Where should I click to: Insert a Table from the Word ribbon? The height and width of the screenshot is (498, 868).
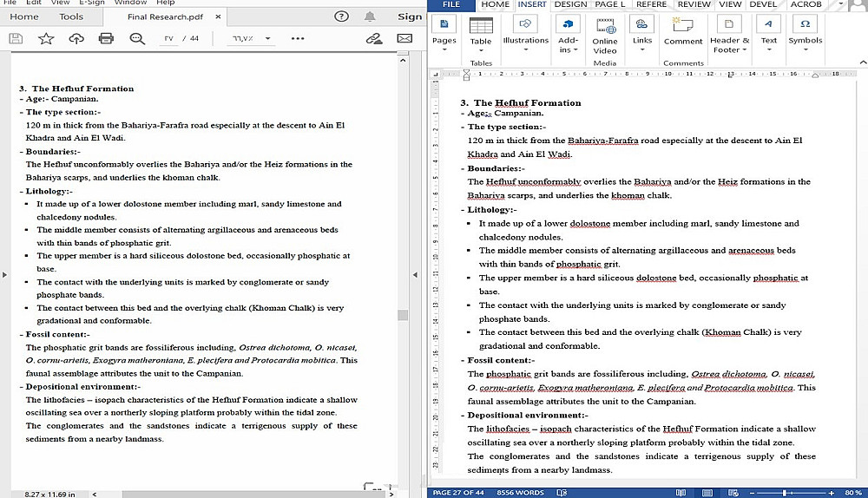481,33
